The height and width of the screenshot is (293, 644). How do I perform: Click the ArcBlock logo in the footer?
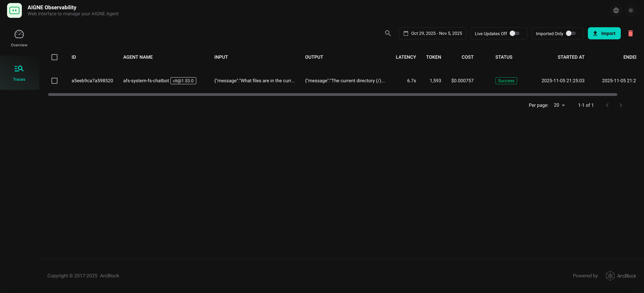click(610, 276)
